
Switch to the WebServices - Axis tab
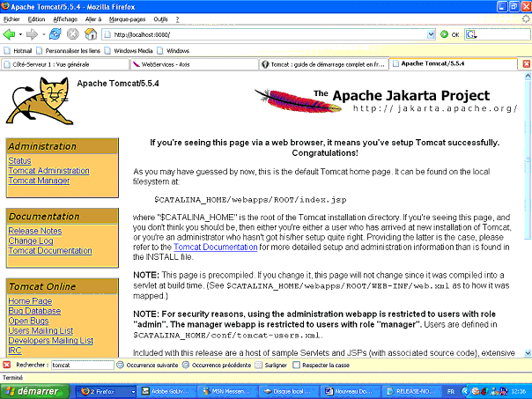coord(167,64)
